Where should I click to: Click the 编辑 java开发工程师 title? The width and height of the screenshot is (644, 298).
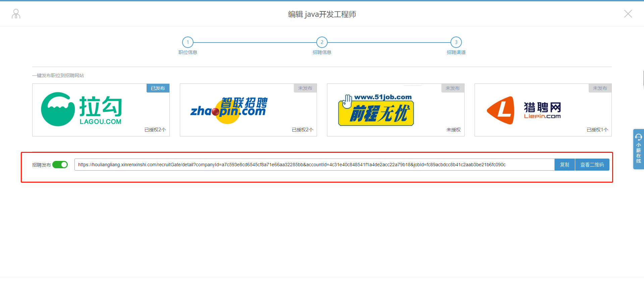[322, 14]
